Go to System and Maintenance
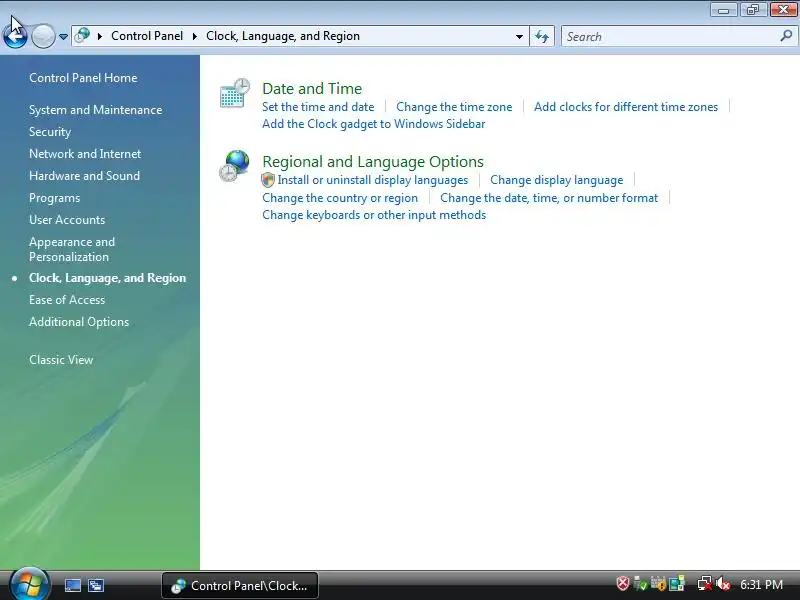 point(95,110)
